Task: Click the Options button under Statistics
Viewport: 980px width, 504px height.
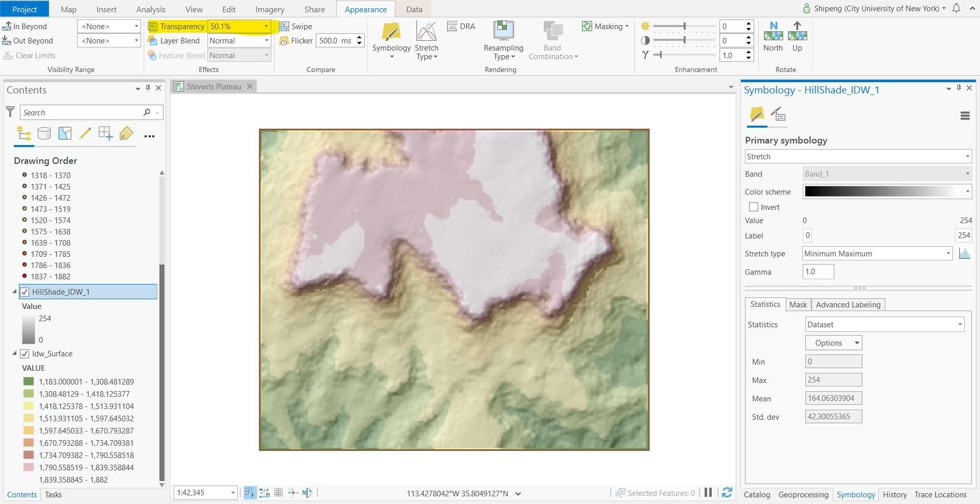Action: (833, 343)
